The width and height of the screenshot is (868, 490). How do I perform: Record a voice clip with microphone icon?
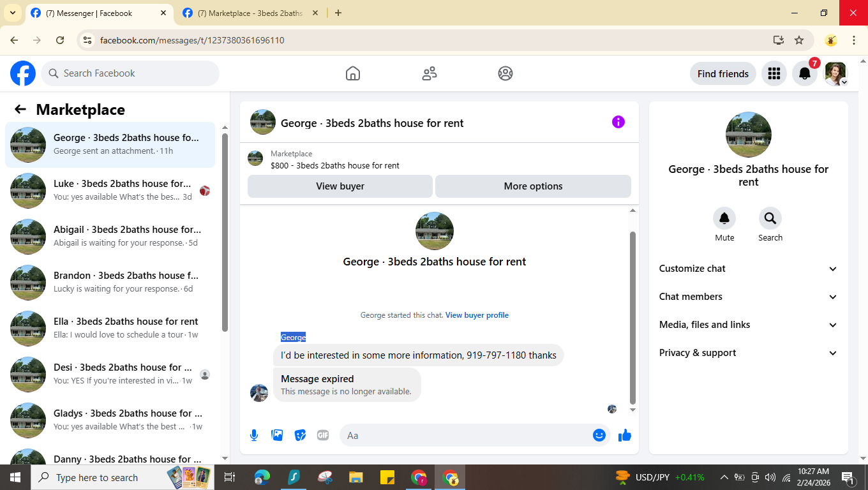click(254, 435)
